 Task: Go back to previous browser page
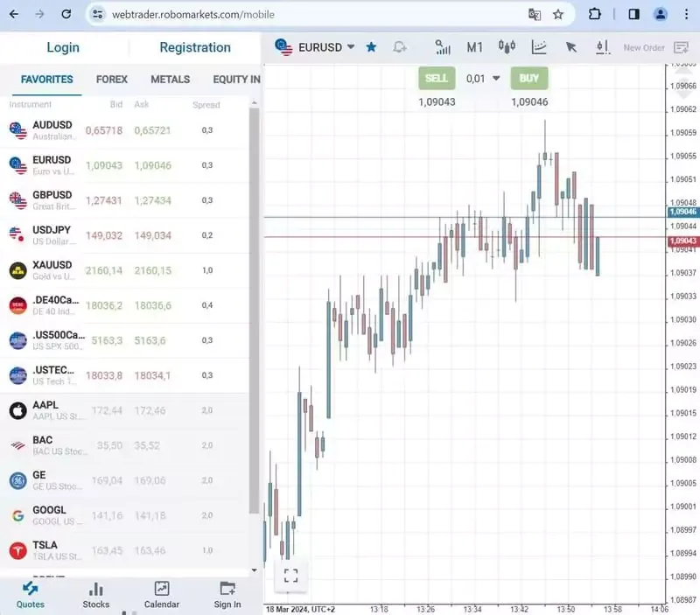point(14,14)
